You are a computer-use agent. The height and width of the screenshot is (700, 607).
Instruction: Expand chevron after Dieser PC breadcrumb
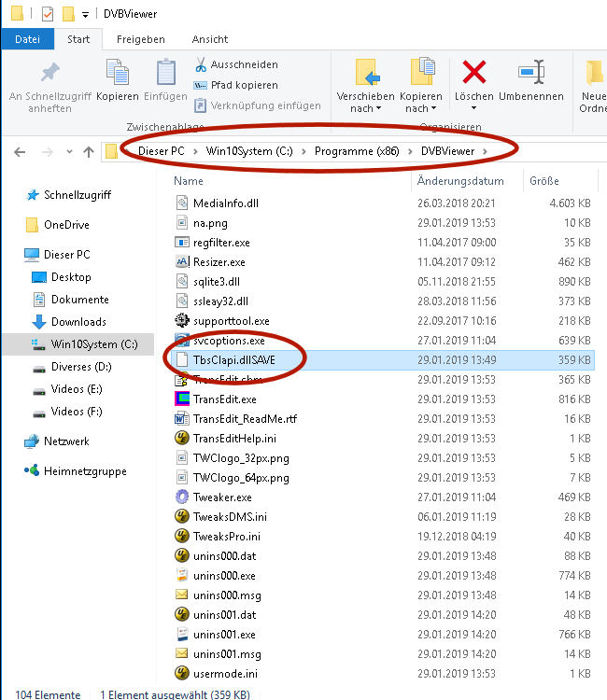click(195, 152)
